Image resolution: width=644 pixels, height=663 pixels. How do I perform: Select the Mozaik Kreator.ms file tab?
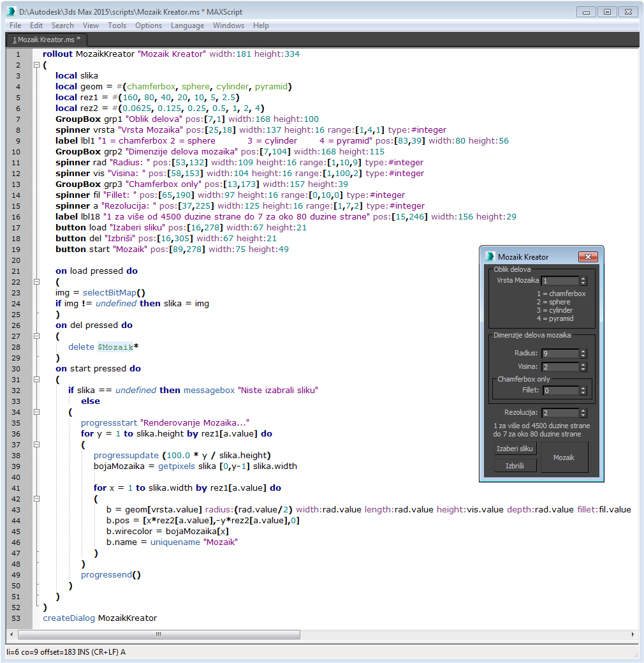47,40
